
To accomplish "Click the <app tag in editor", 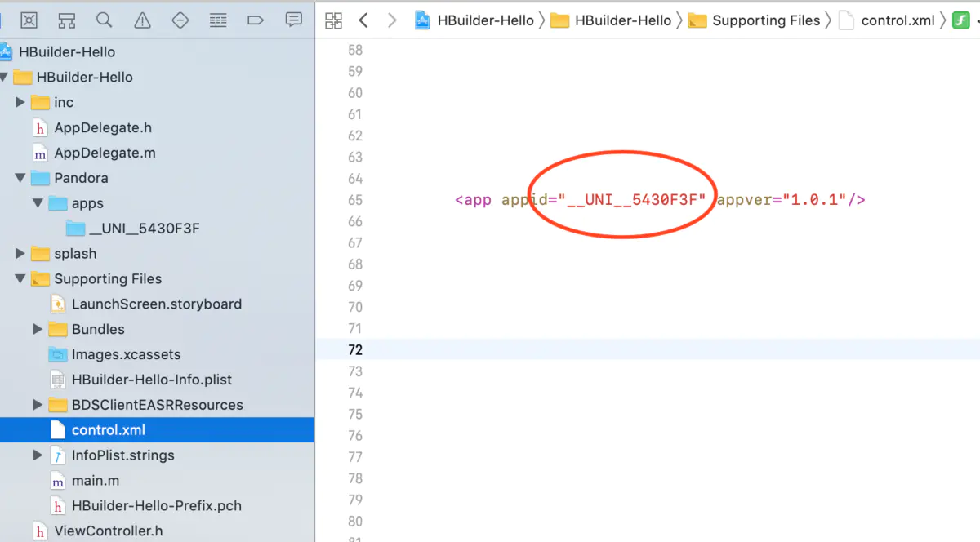I will point(473,200).
